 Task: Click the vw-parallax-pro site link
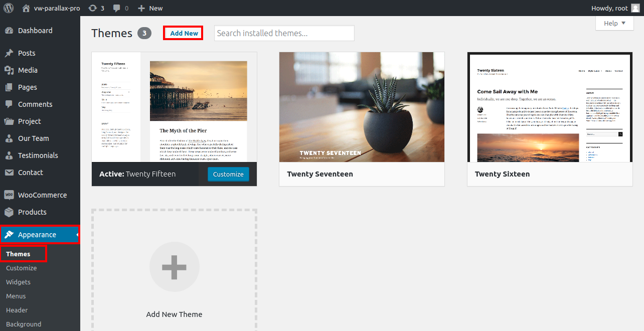[x=57, y=8]
